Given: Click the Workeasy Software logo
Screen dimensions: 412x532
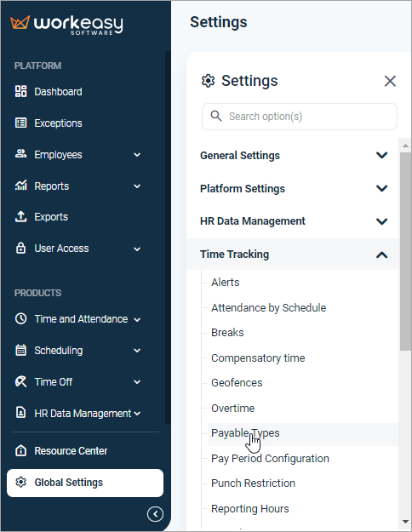Looking at the screenshot, I should pyautogui.click(x=66, y=25).
